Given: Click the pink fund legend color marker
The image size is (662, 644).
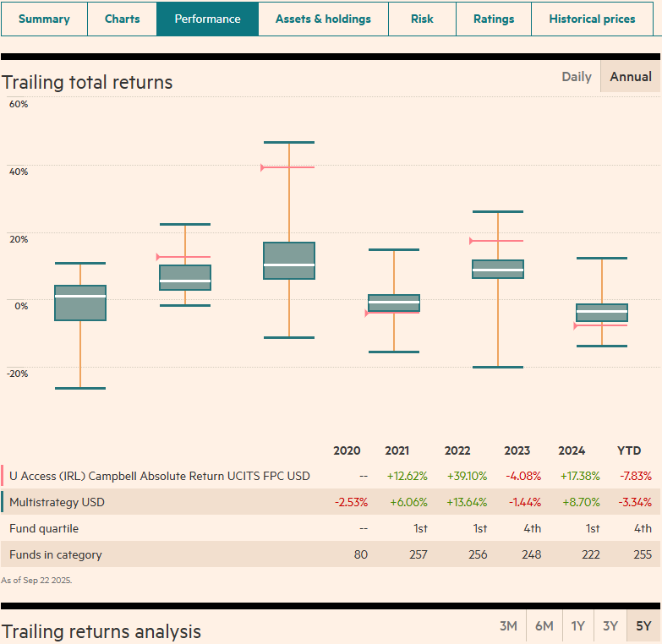Looking at the screenshot, I should tap(3, 476).
